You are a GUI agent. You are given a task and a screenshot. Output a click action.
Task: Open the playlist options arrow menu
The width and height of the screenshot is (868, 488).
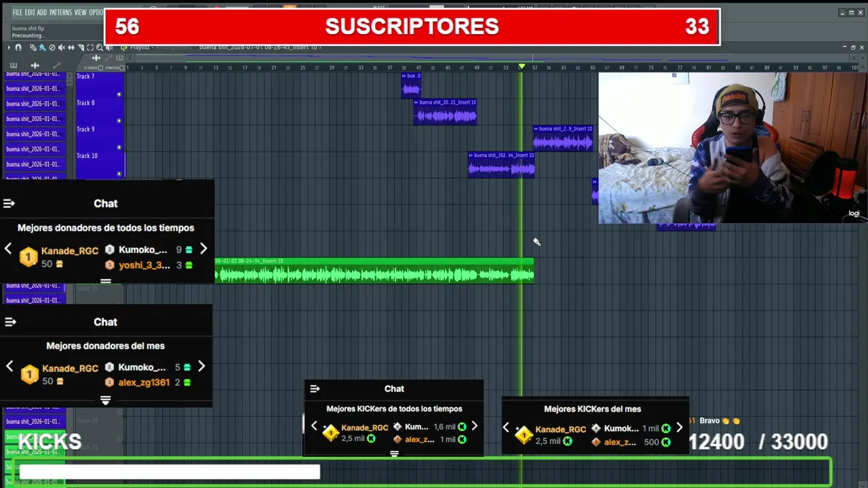point(9,47)
